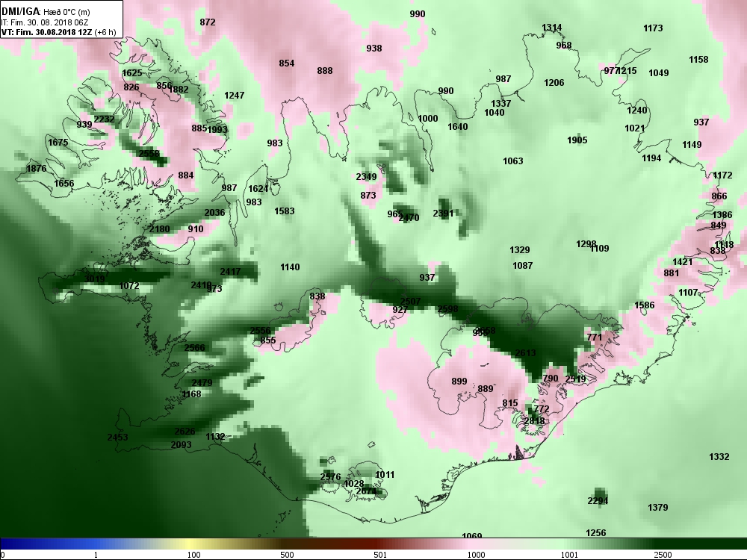This screenshot has height=560, width=747.
Task: Click the map value '2391'
Action: click(443, 214)
